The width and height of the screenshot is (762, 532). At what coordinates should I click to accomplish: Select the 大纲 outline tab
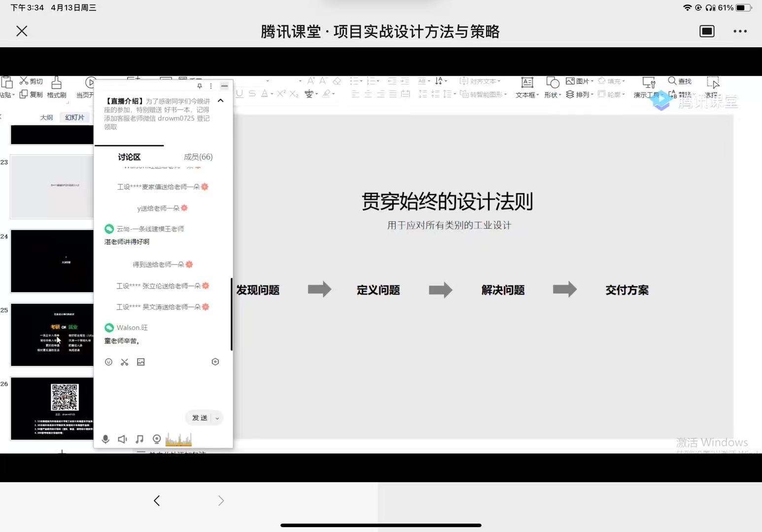pos(46,117)
